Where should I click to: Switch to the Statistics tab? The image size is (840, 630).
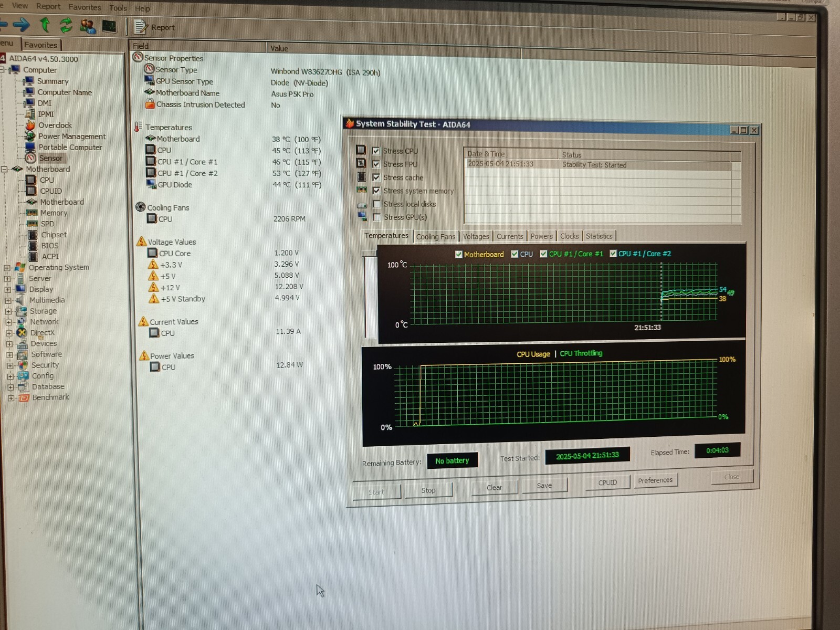click(599, 236)
